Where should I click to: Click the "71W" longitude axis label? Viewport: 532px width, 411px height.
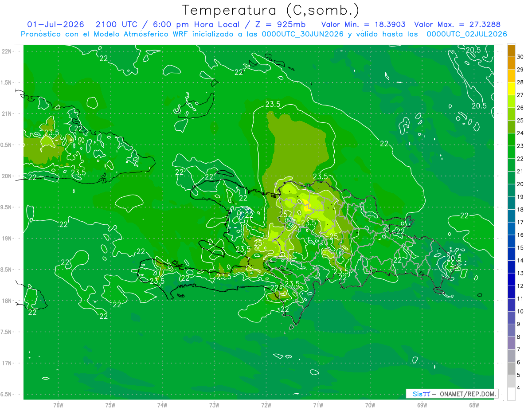click(x=318, y=405)
